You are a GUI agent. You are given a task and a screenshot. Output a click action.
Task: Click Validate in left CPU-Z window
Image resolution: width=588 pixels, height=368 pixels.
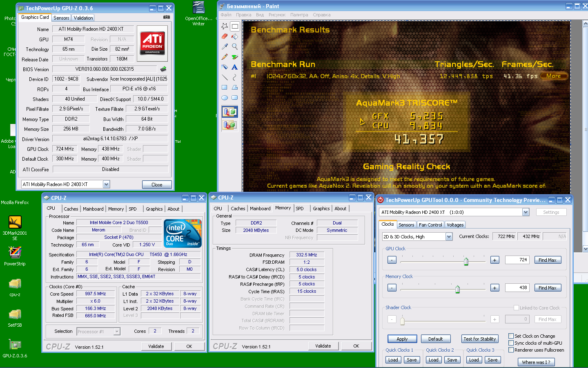(x=156, y=346)
